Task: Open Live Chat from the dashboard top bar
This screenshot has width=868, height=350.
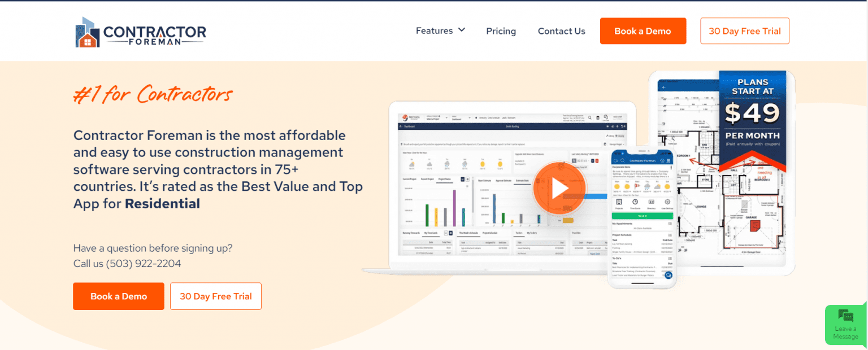Action: 605,117
